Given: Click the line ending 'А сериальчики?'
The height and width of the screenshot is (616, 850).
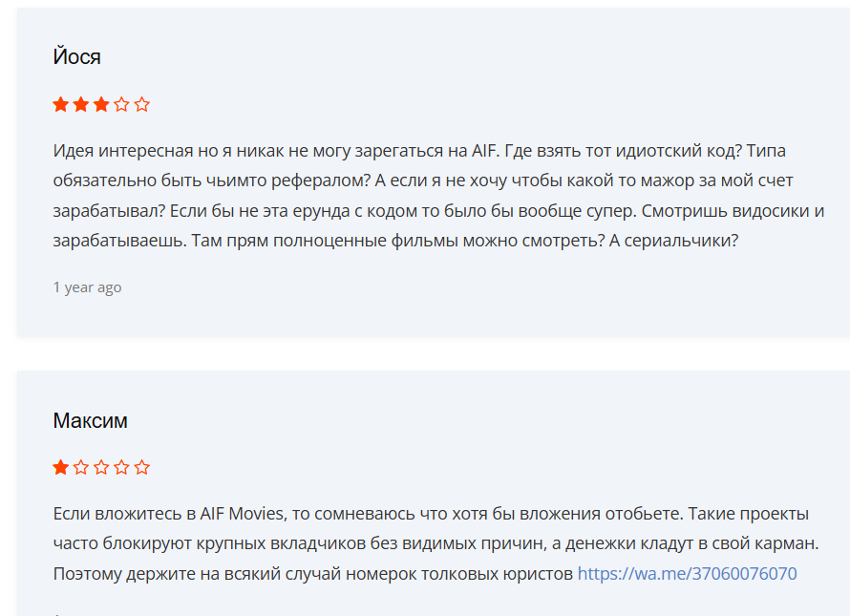Looking at the screenshot, I should pos(396,241).
